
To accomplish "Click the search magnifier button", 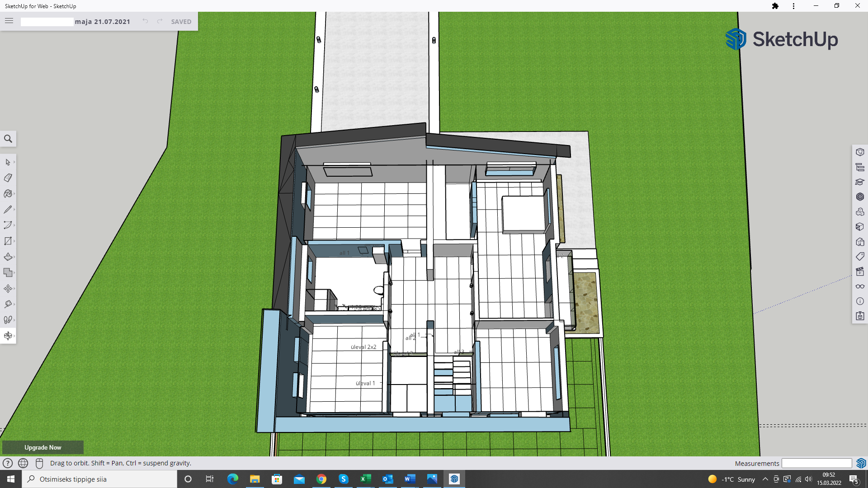I will pos(8,139).
